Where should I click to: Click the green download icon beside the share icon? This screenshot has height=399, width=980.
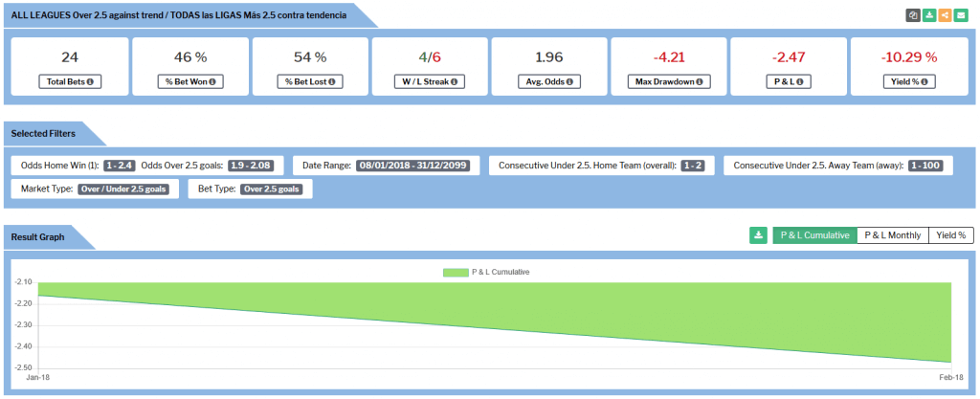929,15
